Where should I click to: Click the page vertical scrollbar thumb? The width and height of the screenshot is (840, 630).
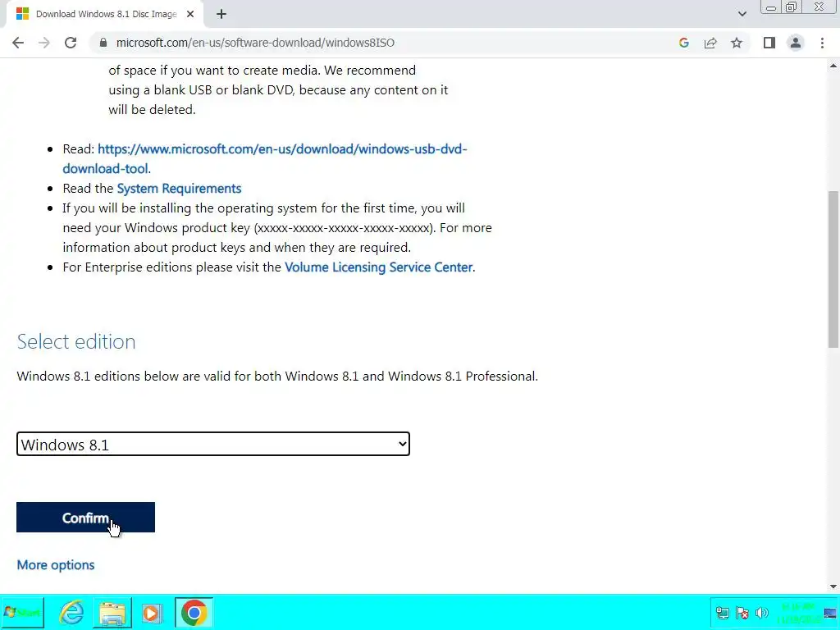point(833,269)
